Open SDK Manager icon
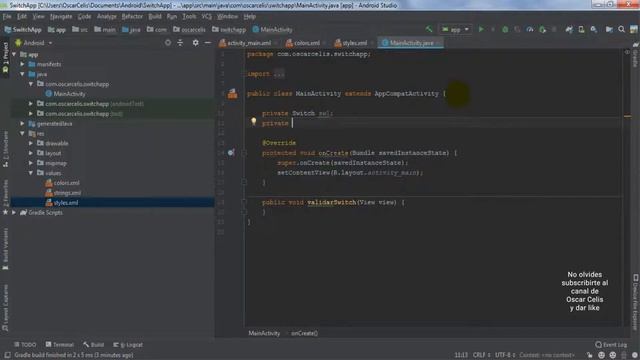Viewport: 640px width, 360px height. click(593, 29)
